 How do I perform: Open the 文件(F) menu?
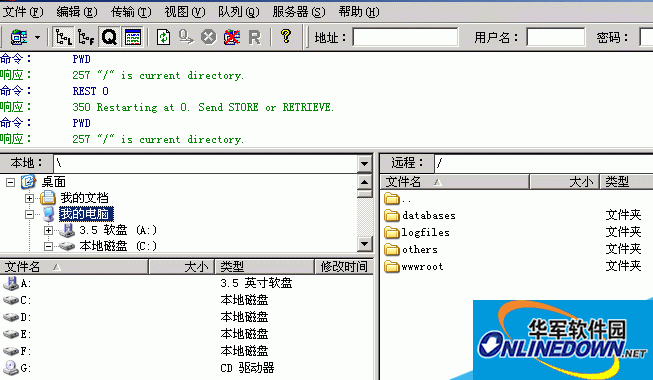tap(23, 12)
